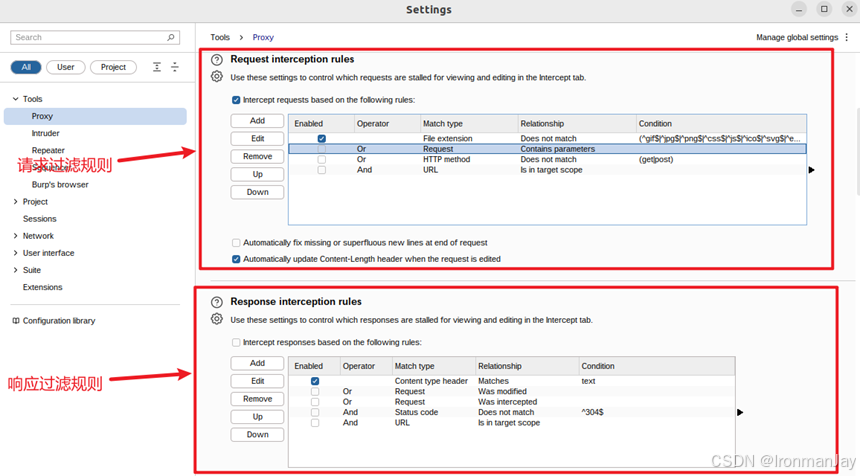
Task: Click Proxy in the breadcrumb
Action: [x=263, y=37]
